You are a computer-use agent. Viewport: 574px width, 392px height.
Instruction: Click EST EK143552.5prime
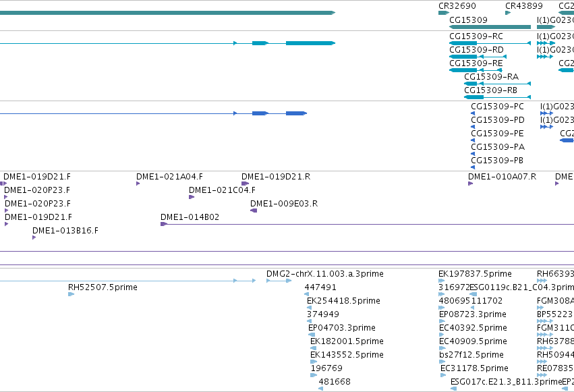[x=347, y=356]
